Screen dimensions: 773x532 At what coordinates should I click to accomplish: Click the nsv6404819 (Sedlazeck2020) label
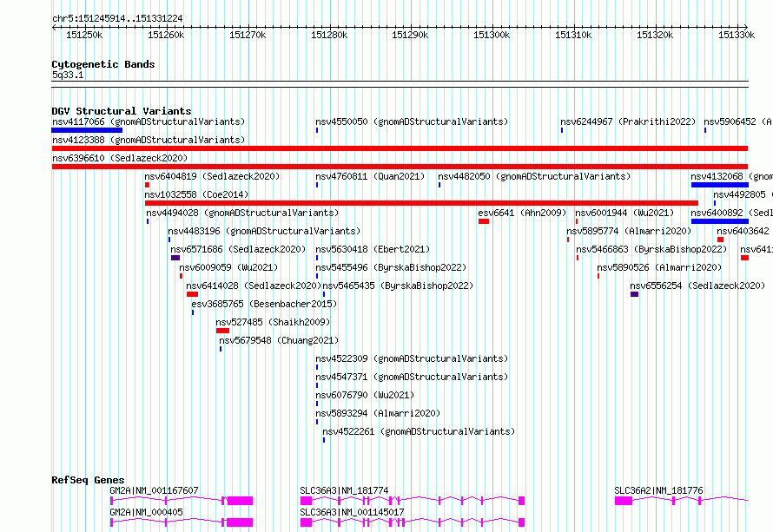coord(212,176)
